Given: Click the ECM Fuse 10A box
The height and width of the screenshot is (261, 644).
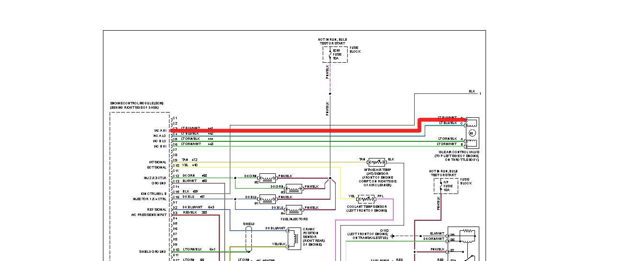Looking at the screenshot, I should tap(335, 54).
